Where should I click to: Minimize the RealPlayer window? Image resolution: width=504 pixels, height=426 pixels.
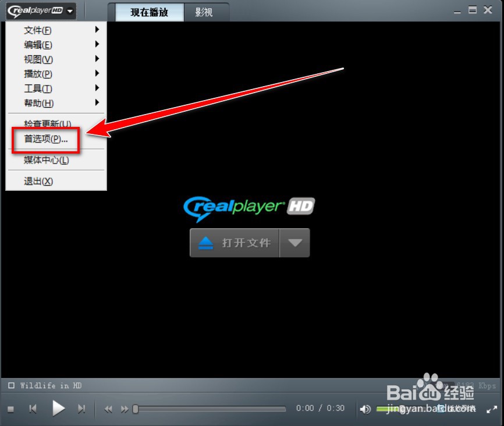[x=457, y=11]
